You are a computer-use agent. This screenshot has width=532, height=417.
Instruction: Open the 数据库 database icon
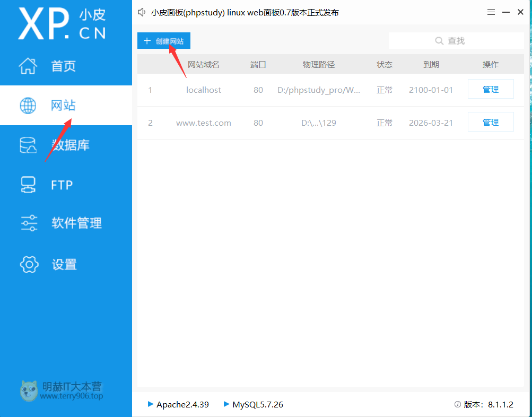[28, 145]
